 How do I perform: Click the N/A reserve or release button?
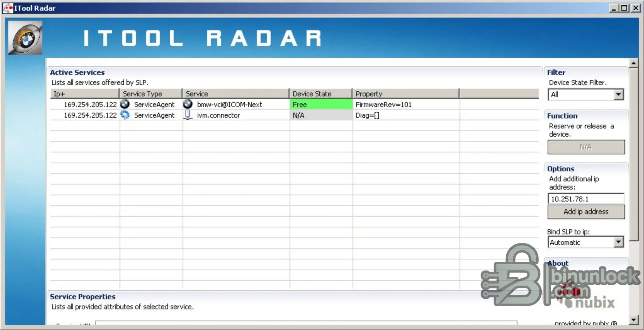[x=586, y=147]
